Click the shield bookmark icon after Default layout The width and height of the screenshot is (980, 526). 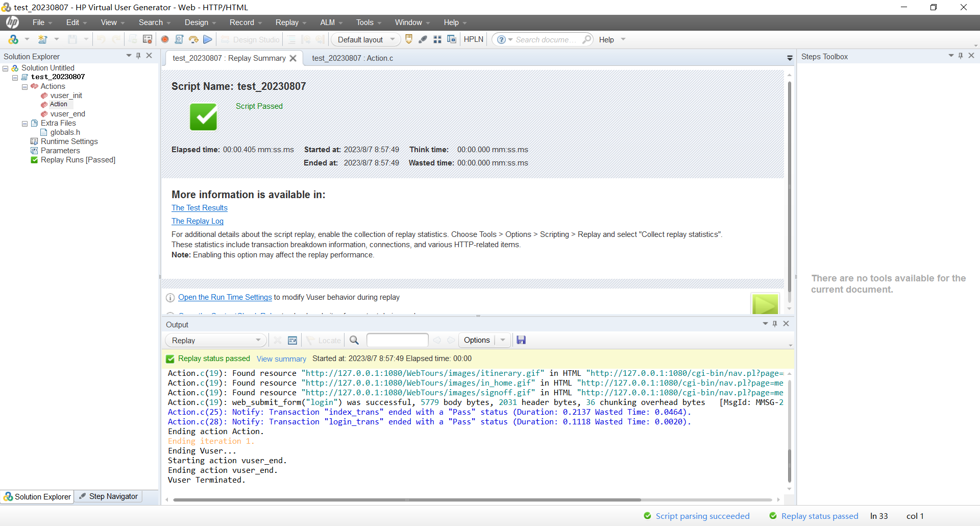click(409, 39)
